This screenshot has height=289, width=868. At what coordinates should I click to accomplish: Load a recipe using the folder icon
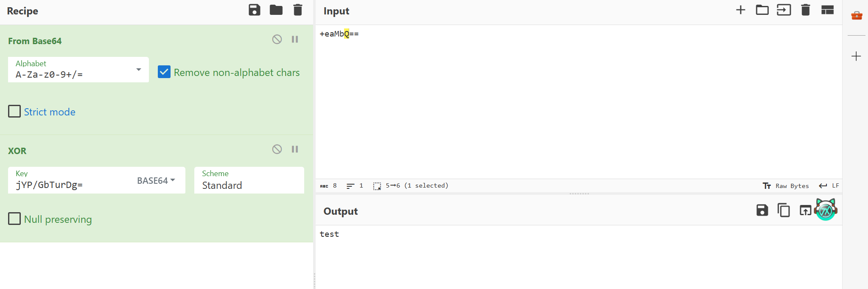tap(276, 10)
